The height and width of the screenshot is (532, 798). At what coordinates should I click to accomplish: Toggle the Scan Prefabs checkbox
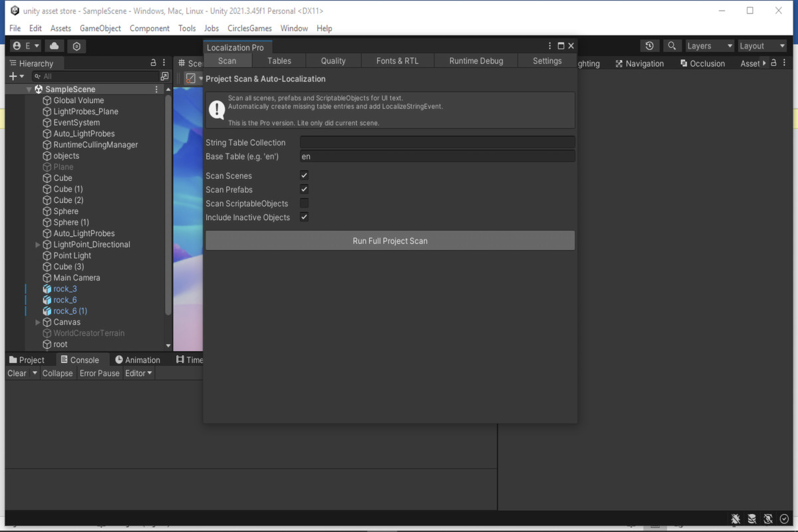click(x=304, y=190)
